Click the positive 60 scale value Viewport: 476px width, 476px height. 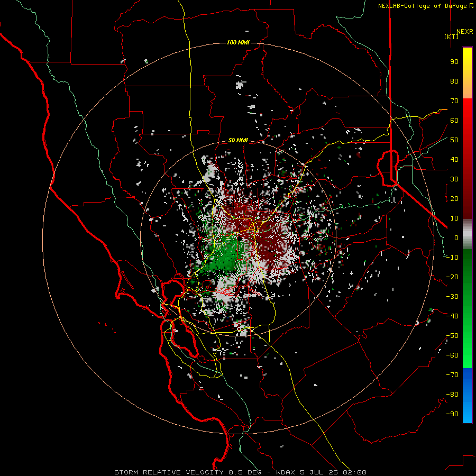(454, 120)
